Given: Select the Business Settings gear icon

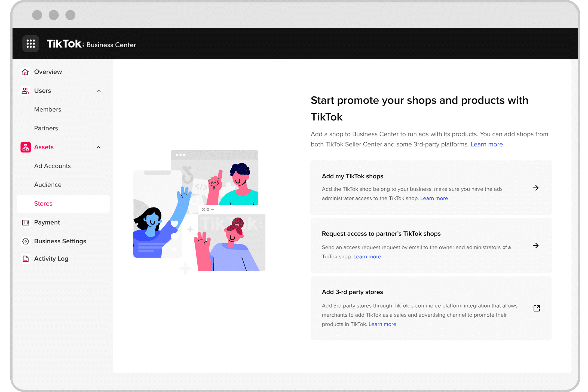Looking at the screenshot, I should point(25,241).
